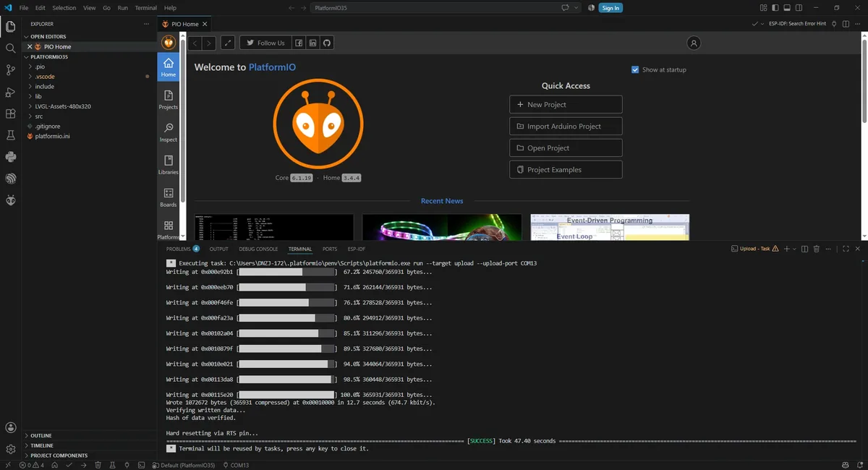Toggle the secondary side bar layout
This screenshot has height=470, width=868.
[799, 8]
